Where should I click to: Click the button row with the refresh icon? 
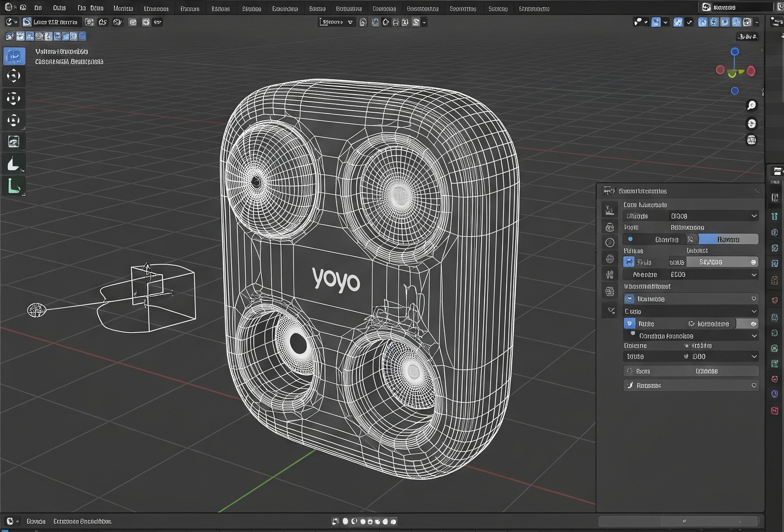[691, 371]
